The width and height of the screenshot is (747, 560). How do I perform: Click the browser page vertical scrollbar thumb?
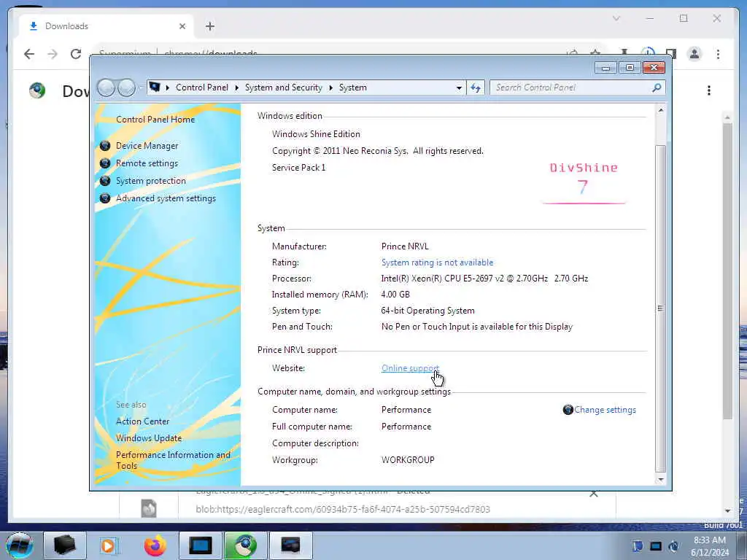(727, 271)
